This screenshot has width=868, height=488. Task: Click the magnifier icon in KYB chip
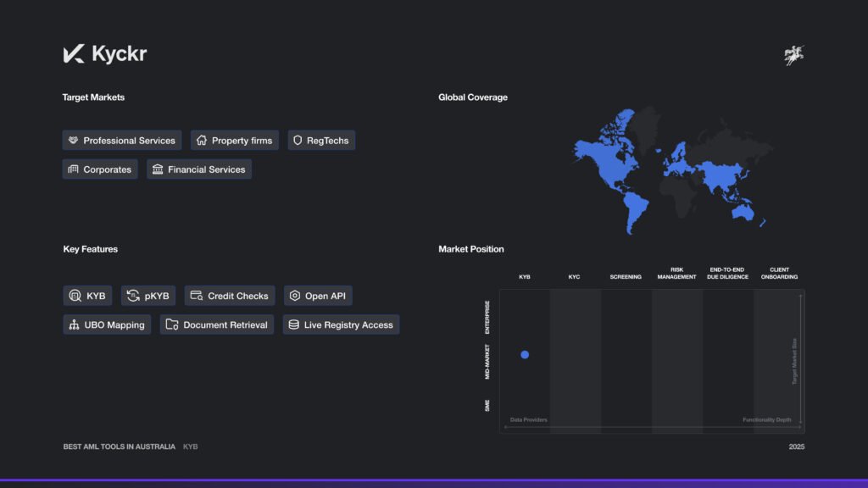(75, 296)
